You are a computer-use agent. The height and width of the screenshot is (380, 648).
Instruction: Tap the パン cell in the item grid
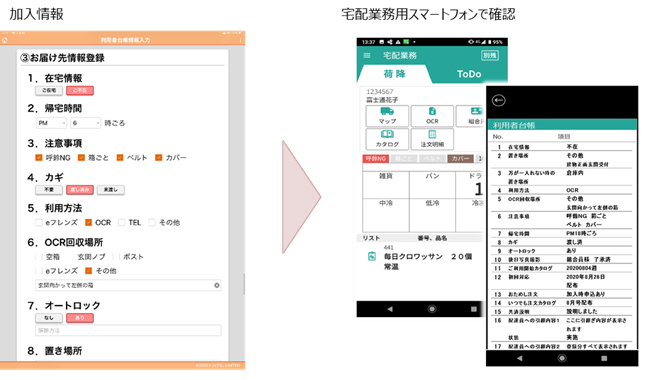432,185
